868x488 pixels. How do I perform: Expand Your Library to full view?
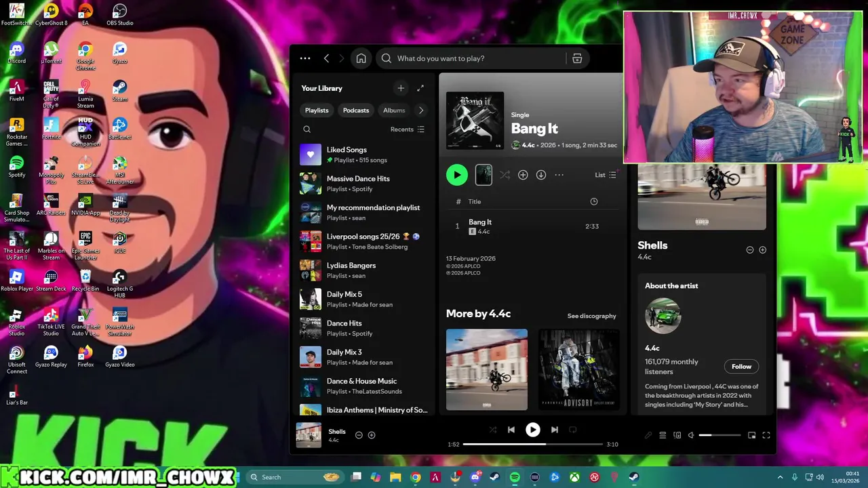point(420,88)
